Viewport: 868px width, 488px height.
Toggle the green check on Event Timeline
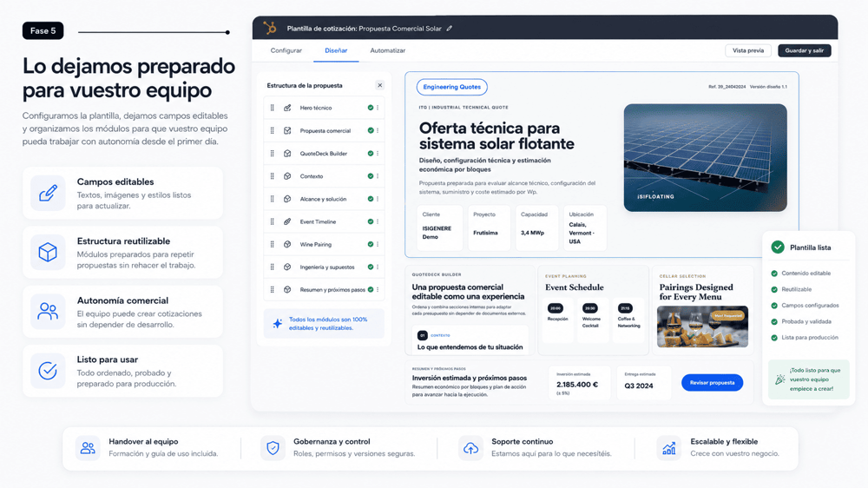(371, 221)
